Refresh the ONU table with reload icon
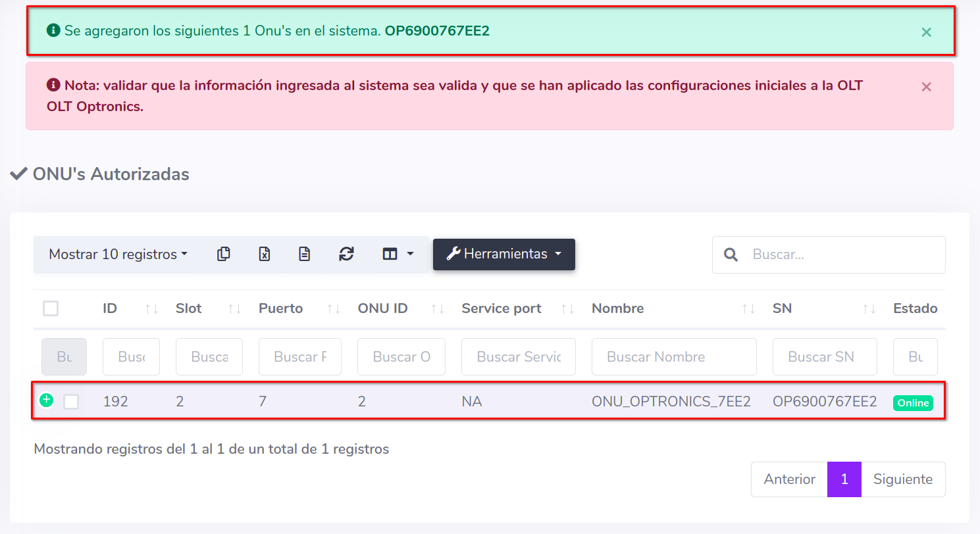 click(x=346, y=254)
